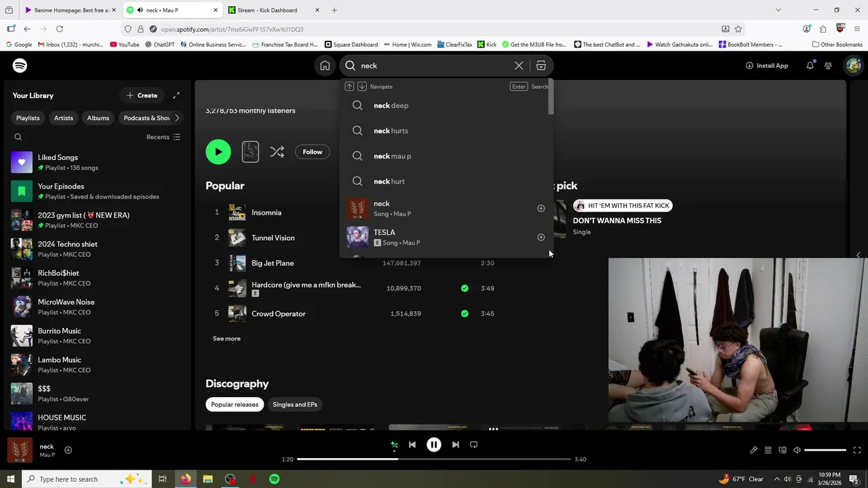Open the neck song result by Mau P
868x488 pixels.
click(x=446, y=208)
